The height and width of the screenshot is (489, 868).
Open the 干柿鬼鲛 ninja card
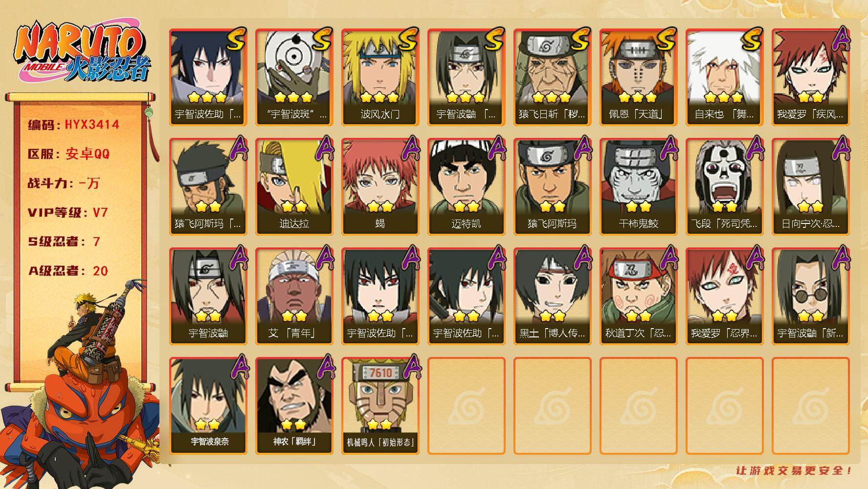pyautogui.click(x=638, y=187)
